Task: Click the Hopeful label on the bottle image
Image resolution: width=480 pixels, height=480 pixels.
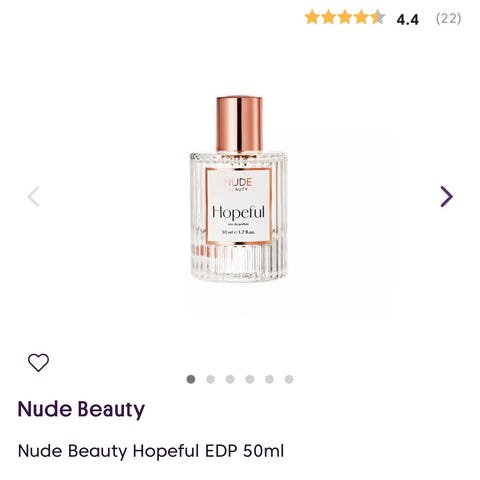Action: 238,213
